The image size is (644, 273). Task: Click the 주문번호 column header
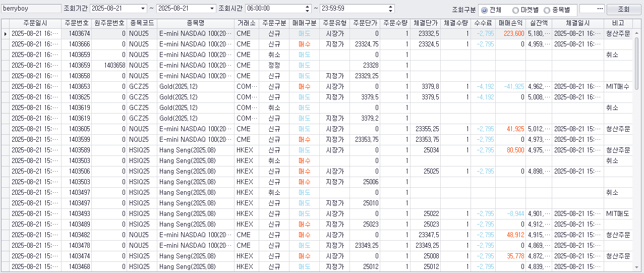[77, 23]
